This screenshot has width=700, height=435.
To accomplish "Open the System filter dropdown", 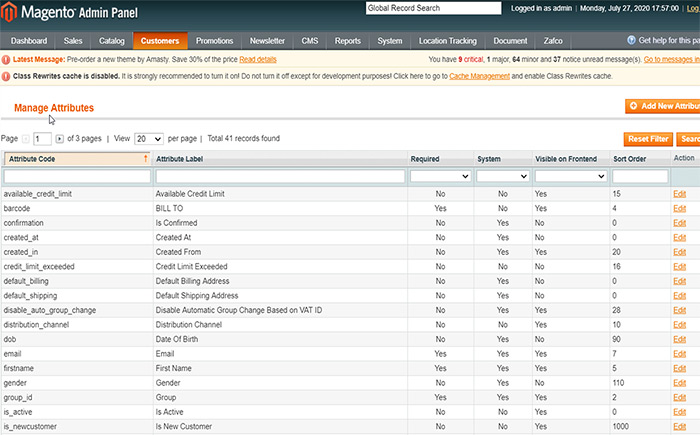I will click(503, 176).
